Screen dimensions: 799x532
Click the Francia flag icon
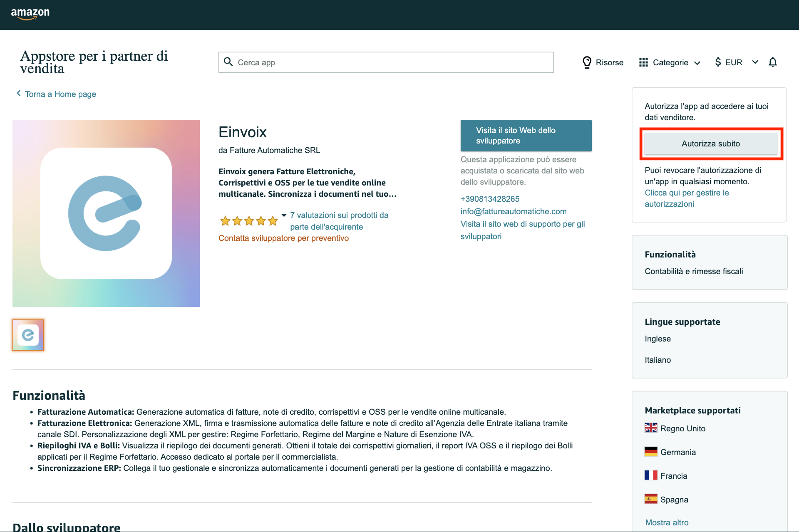tap(651, 475)
